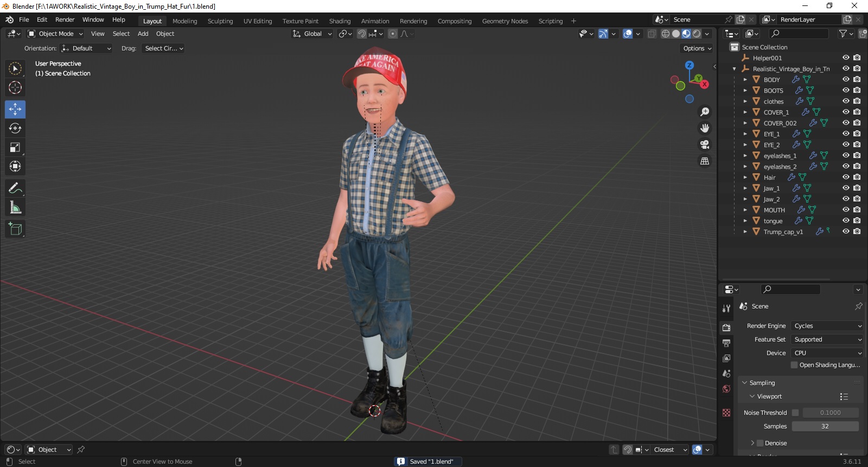This screenshot has width=868, height=467.
Task: Click the pan hand icon in viewport
Action: 705,128
